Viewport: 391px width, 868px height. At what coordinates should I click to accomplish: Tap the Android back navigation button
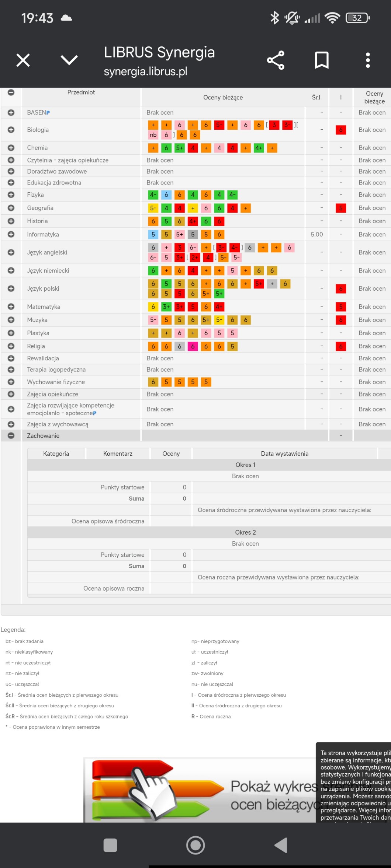tap(281, 845)
